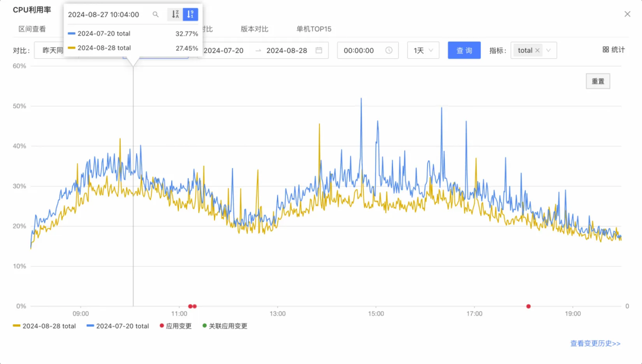Switch to the 区间查看 tab
Screen dimensions: 642x364
(x=32, y=29)
